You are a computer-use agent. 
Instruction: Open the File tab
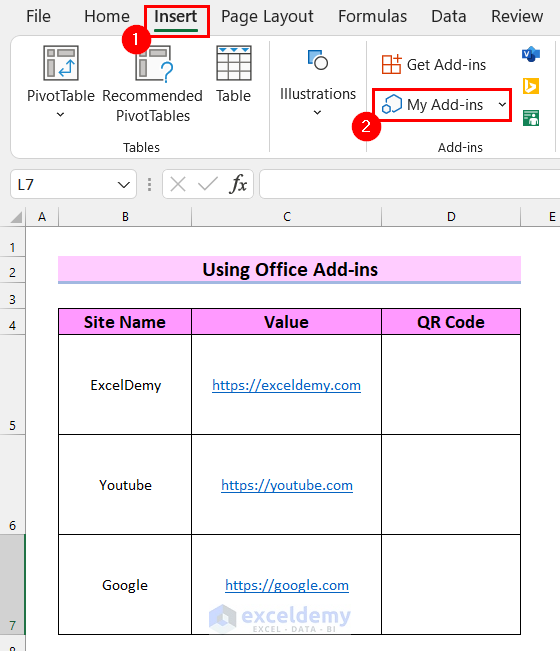(38, 17)
